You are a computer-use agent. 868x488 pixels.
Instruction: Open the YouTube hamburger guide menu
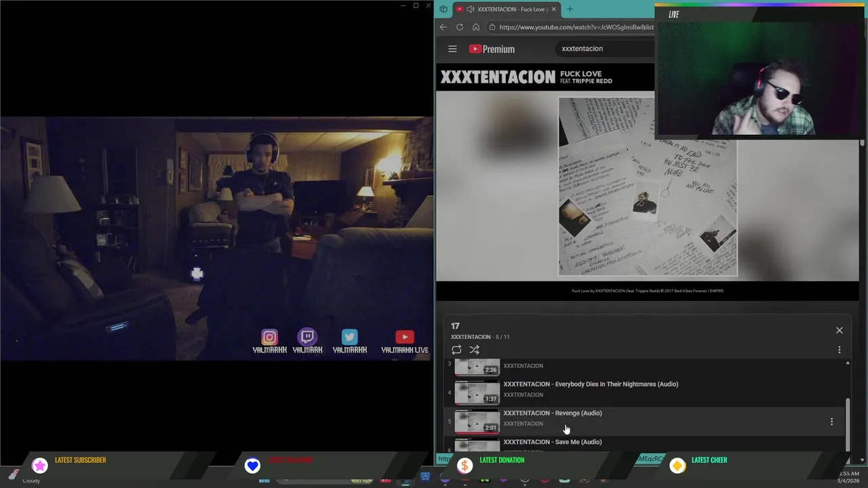pyautogui.click(x=452, y=49)
